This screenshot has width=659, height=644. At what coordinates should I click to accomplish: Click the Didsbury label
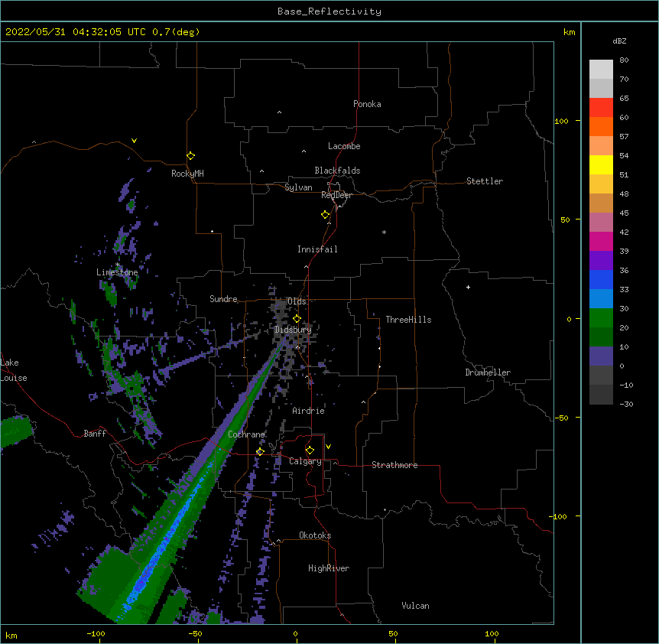point(293,330)
